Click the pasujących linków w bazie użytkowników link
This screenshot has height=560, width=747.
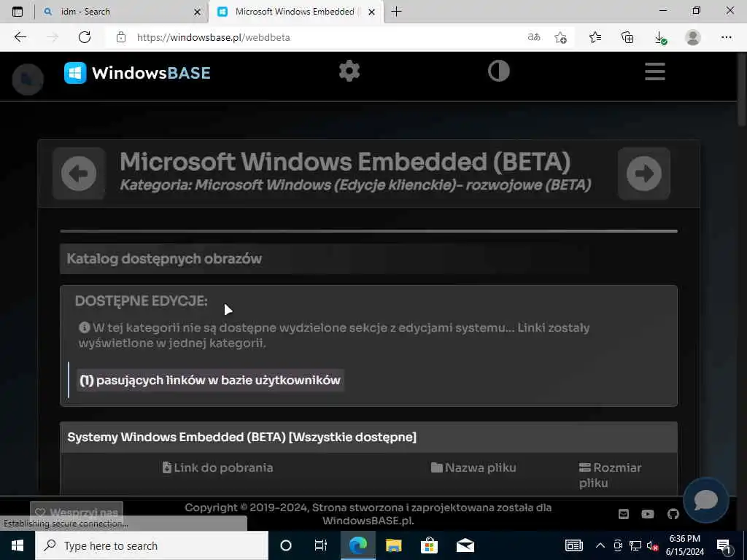[210, 380]
